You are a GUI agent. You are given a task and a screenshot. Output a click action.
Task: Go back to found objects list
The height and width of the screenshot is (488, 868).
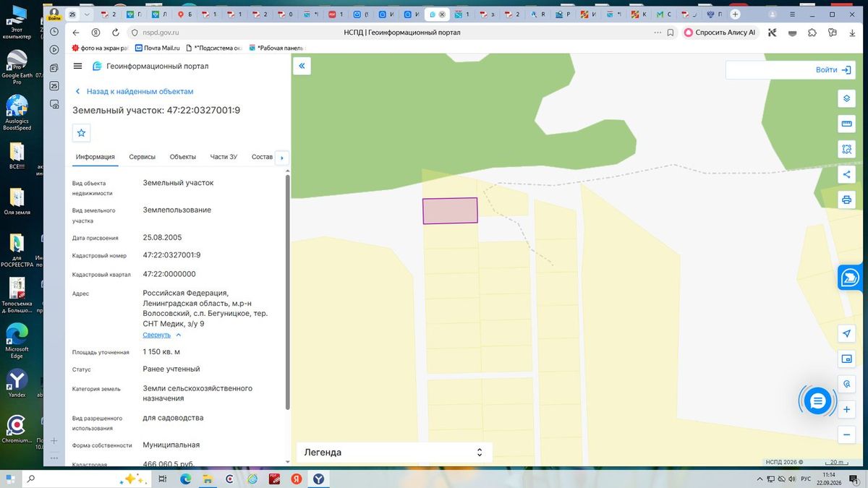[x=135, y=92]
